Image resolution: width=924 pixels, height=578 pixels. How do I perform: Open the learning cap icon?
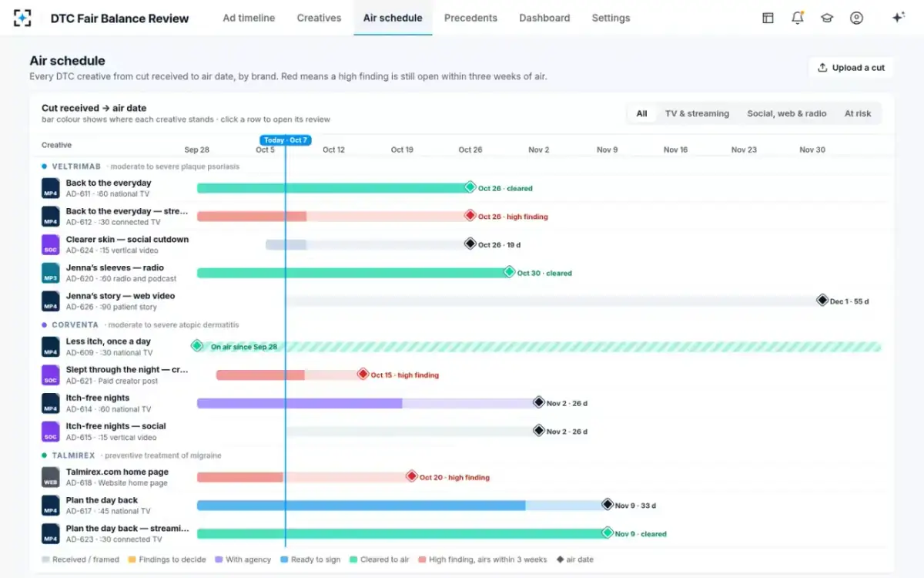tap(827, 18)
